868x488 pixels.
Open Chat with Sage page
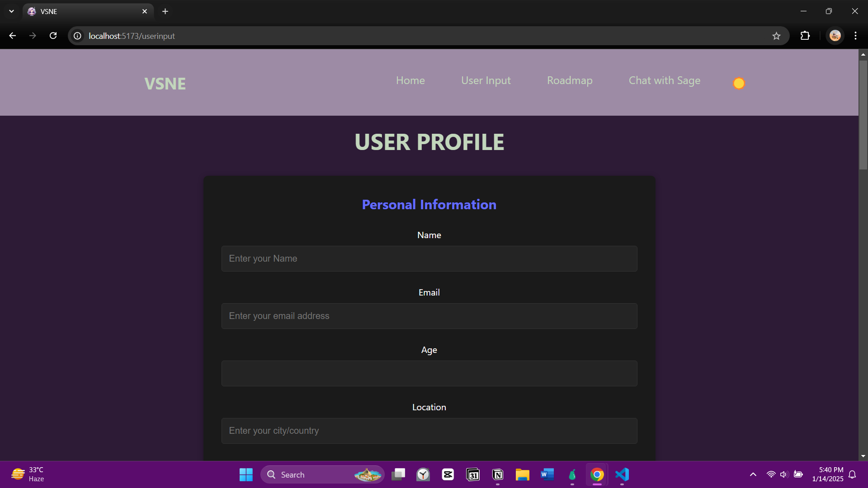point(664,80)
